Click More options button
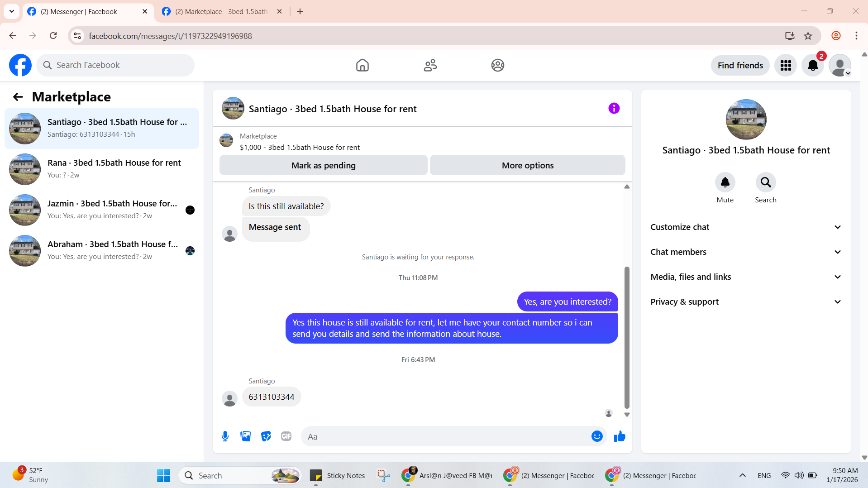 [527, 165]
